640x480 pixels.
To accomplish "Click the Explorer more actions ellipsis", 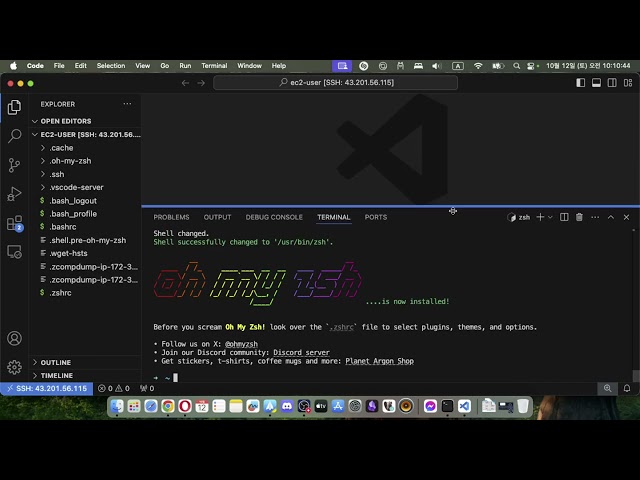I will coord(127,104).
